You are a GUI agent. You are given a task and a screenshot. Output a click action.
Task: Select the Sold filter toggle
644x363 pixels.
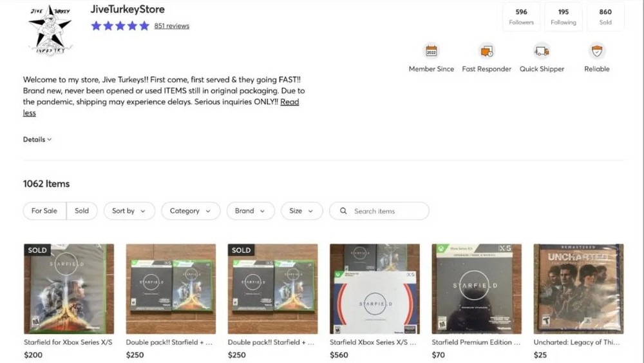point(82,211)
